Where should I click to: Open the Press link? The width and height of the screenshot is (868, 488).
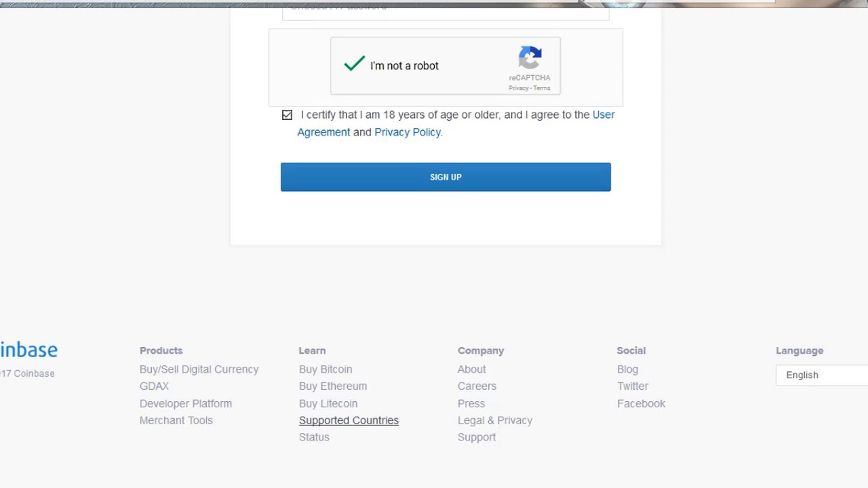471,403
